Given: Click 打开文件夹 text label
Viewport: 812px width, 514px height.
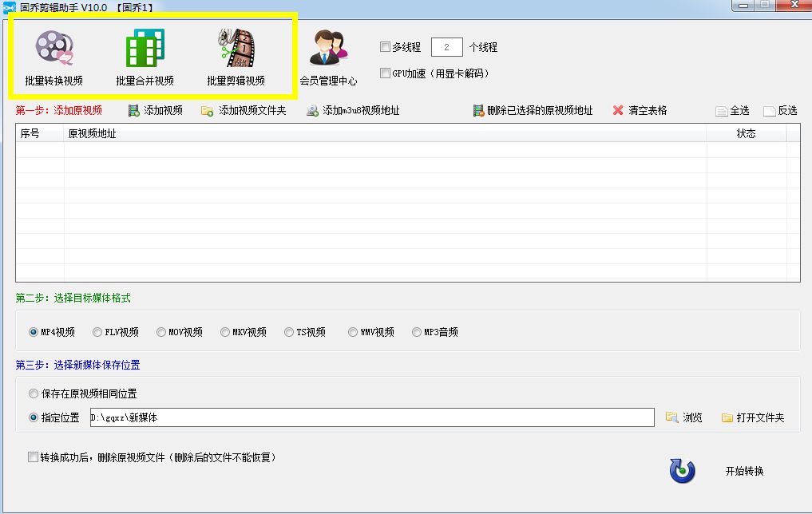Looking at the screenshot, I should pyautogui.click(x=760, y=417).
